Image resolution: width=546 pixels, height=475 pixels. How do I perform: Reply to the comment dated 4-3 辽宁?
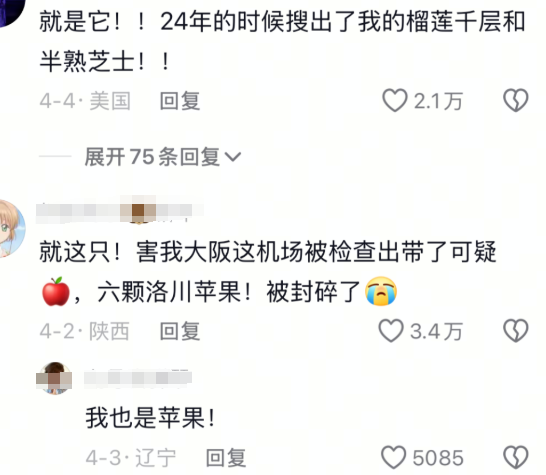226,458
